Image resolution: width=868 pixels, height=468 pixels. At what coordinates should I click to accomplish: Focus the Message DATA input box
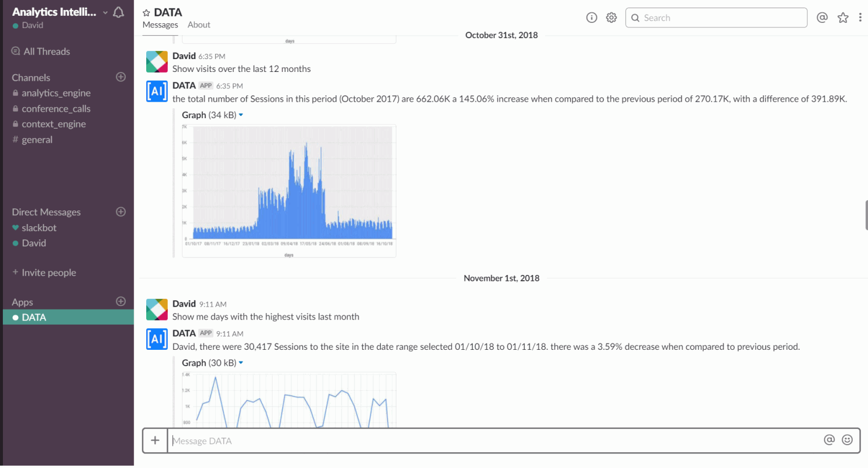click(494, 441)
